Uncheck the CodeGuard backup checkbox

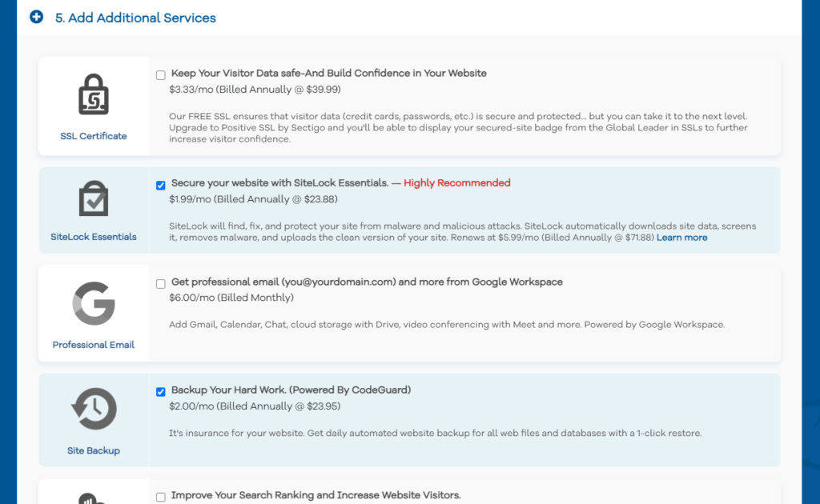[160, 392]
